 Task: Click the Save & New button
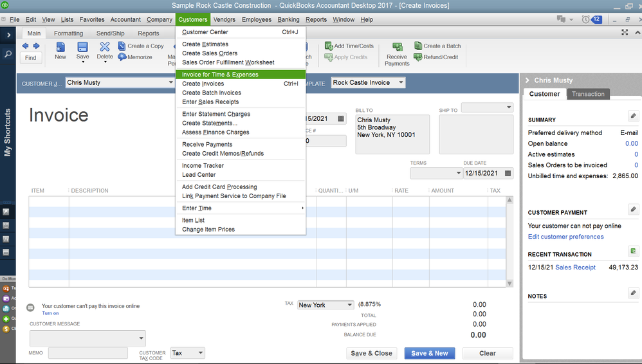(430, 353)
